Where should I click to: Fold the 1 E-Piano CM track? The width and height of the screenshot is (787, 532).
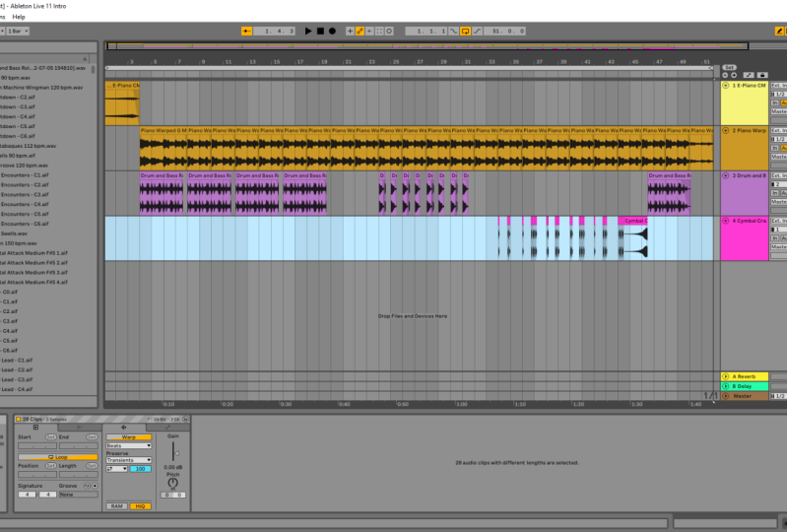click(726, 86)
